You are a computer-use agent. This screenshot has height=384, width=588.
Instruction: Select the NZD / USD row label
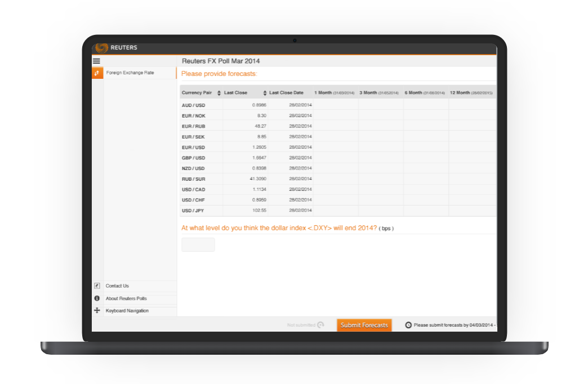(x=193, y=168)
